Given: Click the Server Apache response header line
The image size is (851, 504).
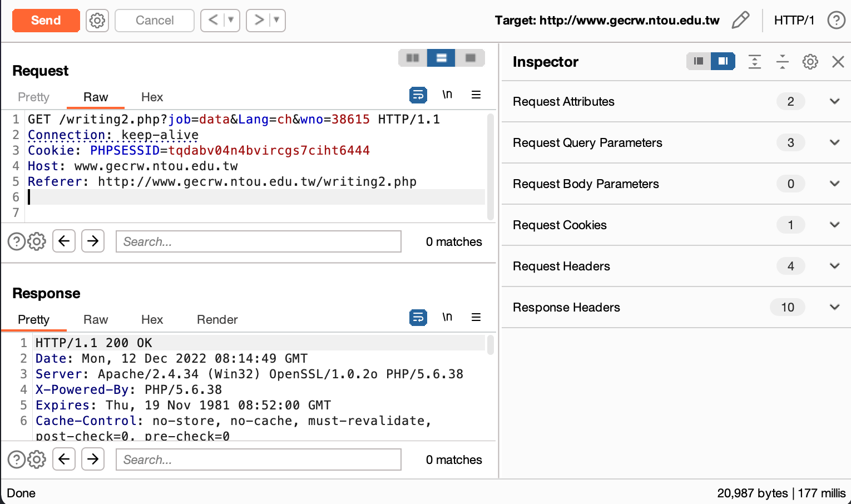Looking at the screenshot, I should (249, 374).
